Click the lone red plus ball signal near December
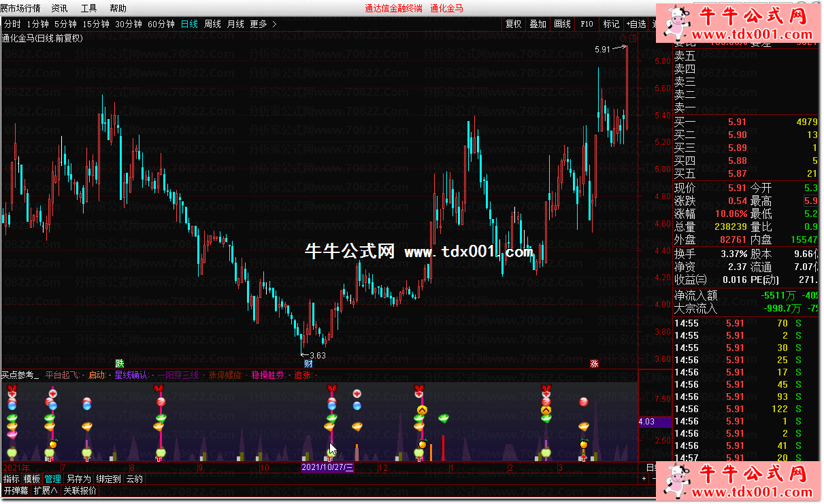824x504 pixels. pyautogui.click(x=357, y=394)
